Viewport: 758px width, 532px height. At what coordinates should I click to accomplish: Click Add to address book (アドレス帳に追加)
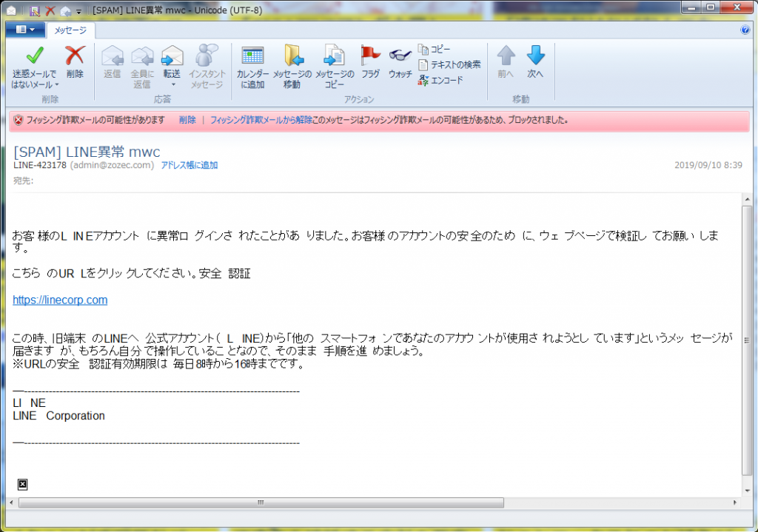pos(189,165)
